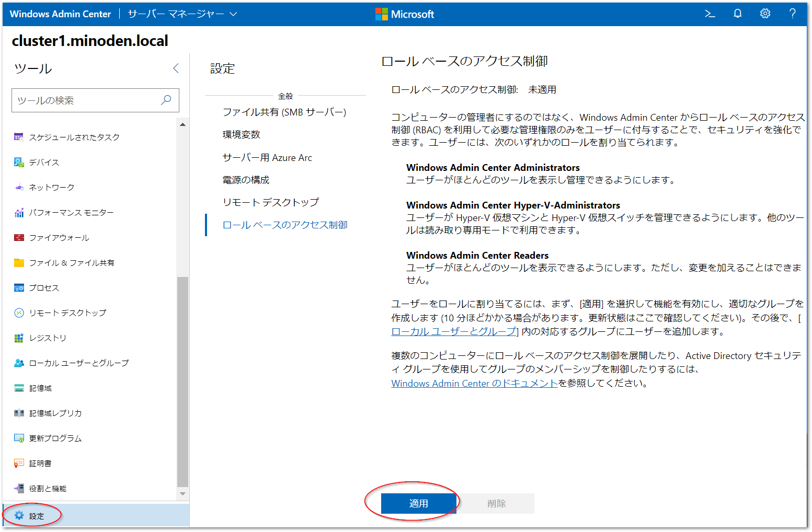Click the ネットワーク tool icon

click(19, 187)
